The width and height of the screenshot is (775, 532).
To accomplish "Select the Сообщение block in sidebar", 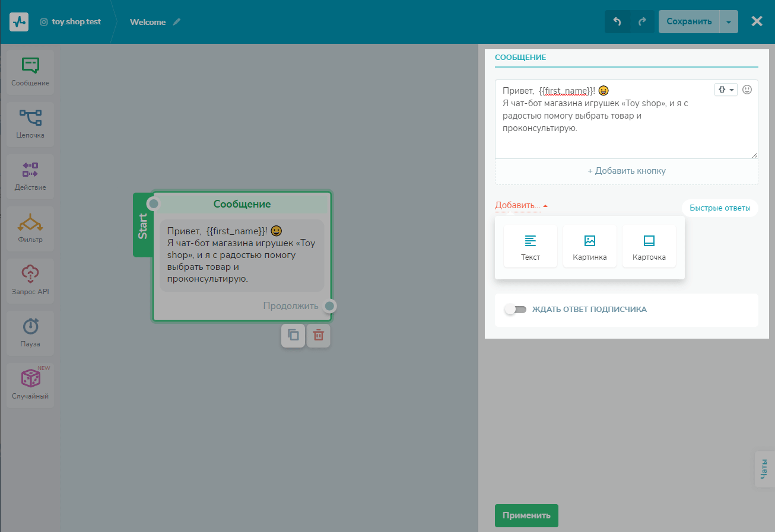I will (x=30, y=72).
